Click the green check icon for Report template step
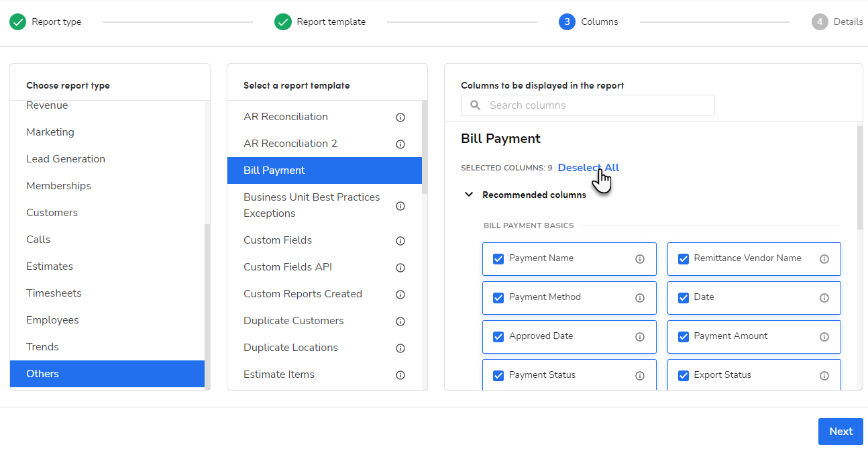Viewport: 868px width, 449px height. [x=283, y=22]
